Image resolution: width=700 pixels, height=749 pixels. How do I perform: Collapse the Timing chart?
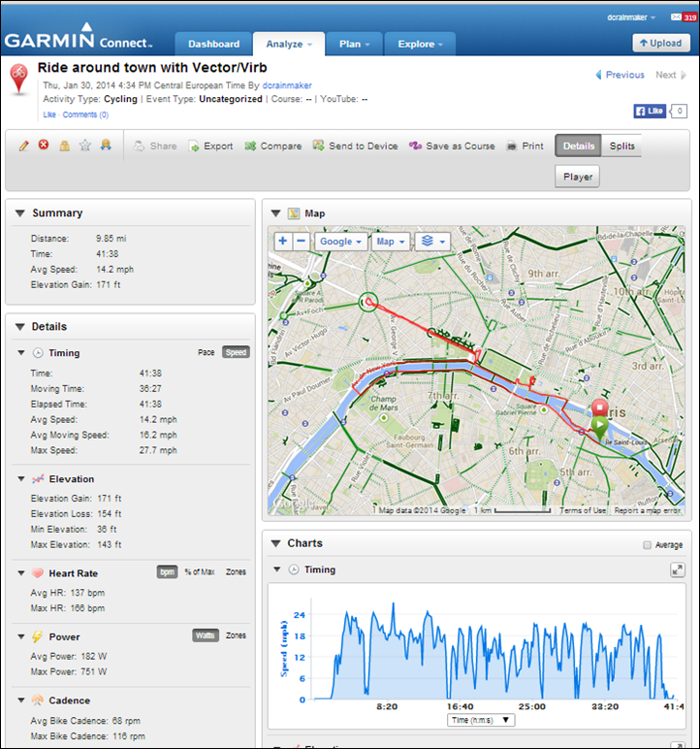point(277,570)
